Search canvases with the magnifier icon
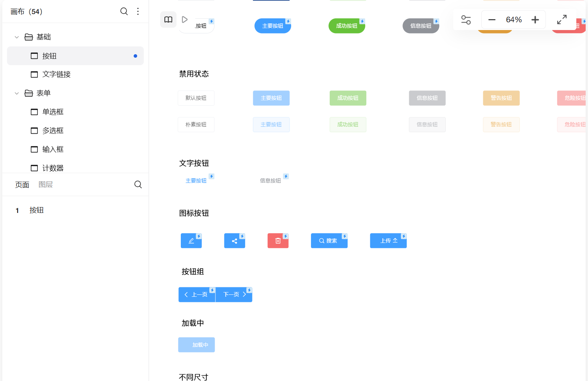Image resolution: width=588 pixels, height=381 pixels. tap(124, 11)
